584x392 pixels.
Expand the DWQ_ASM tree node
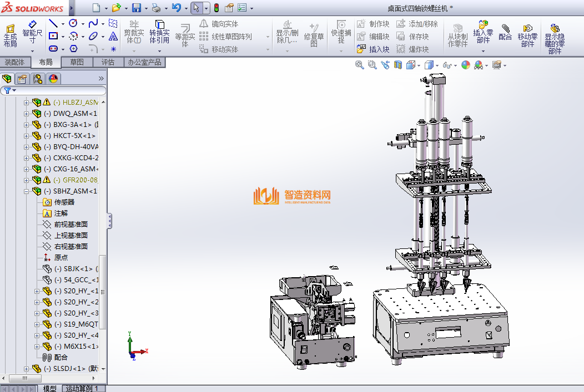coord(27,114)
